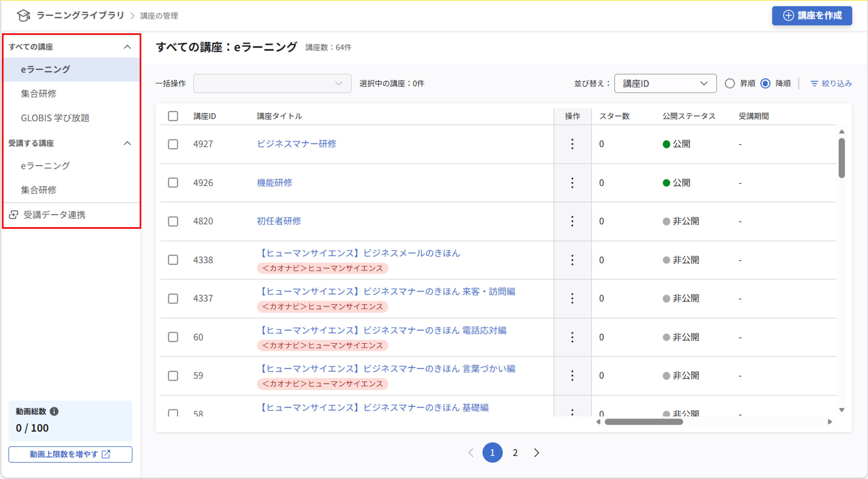Select the 昇順 ascending radio button
Image resolution: width=868 pixels, height=479 pixels.
[730, 84]
